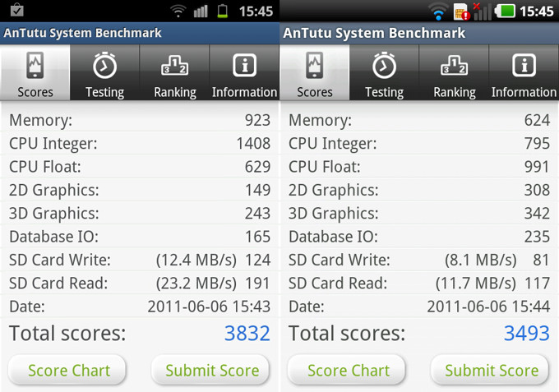Open Testing tab in right phone
559x392 pixels.
click(384, 72)
